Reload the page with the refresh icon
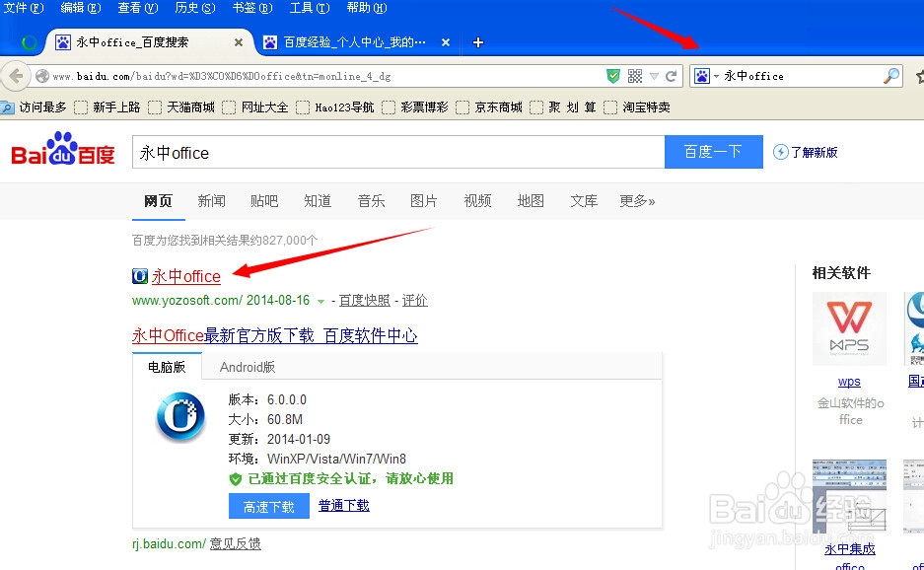This screenshot has height=570, width=924. coord(671,76)
